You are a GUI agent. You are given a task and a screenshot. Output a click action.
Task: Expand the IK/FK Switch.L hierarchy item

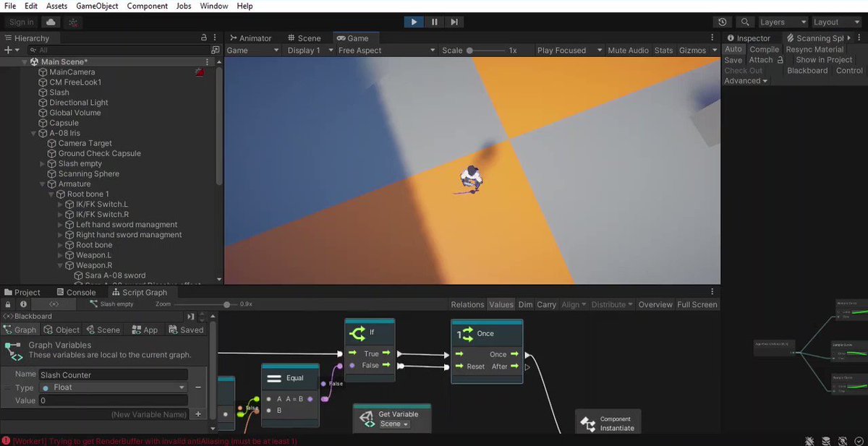click(59, 204)
